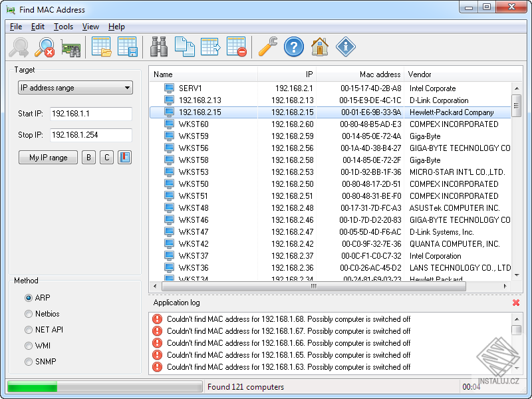
Task: Click vendor ASUSTek COMPUTER INC.
Action: pos(454,208)
